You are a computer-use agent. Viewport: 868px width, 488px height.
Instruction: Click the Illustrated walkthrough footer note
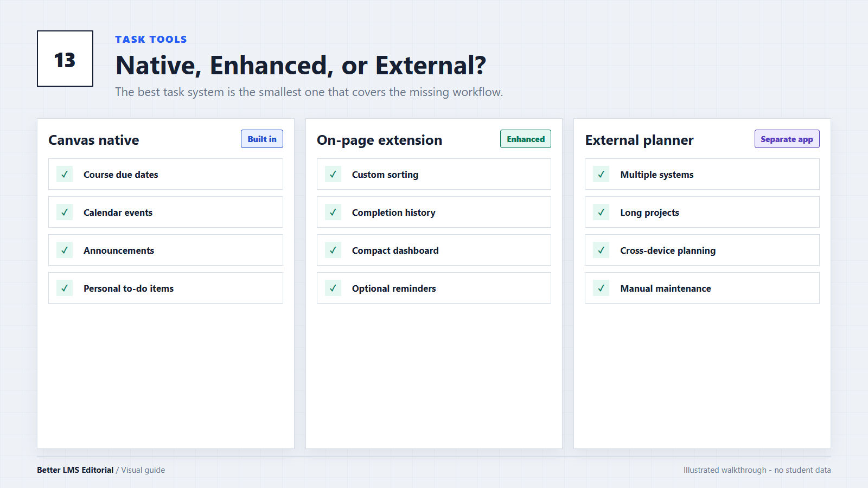[x=757, y=470]
